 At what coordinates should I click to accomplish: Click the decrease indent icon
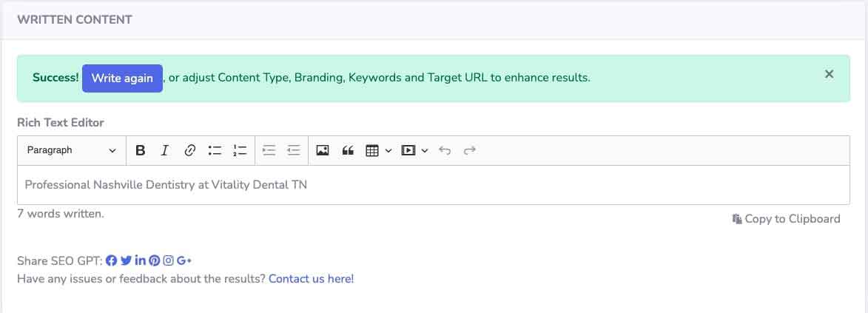pos(294,151)
